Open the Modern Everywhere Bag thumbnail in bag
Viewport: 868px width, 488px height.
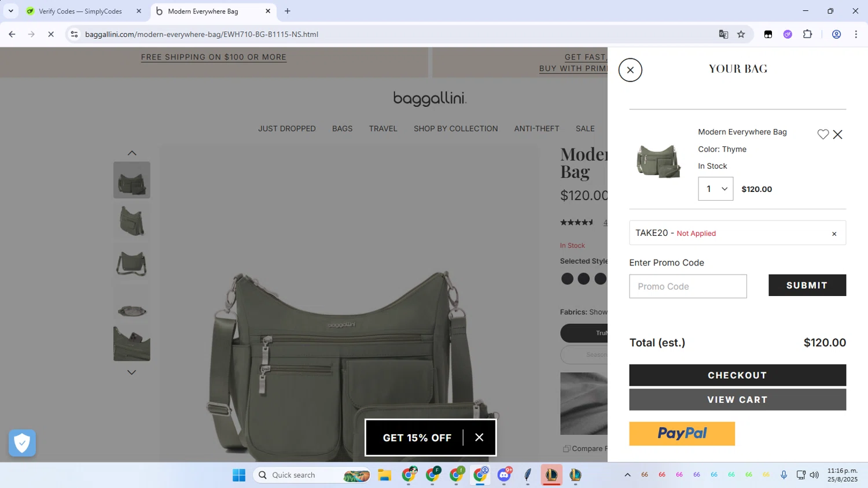point(658,161)
